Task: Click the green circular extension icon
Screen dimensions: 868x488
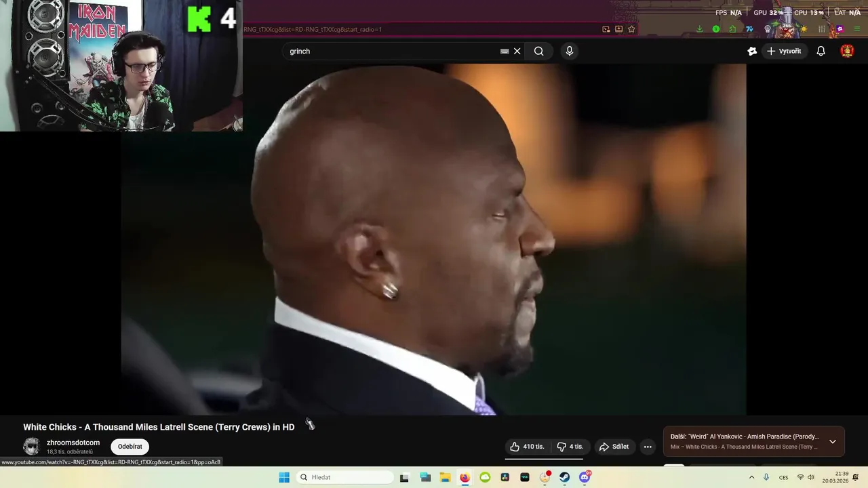Action: 716,29
